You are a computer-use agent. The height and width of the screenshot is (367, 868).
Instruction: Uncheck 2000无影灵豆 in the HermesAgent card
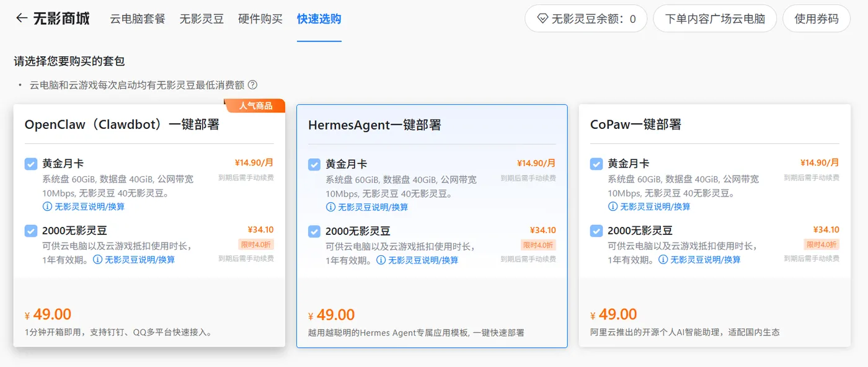point(314,231)
